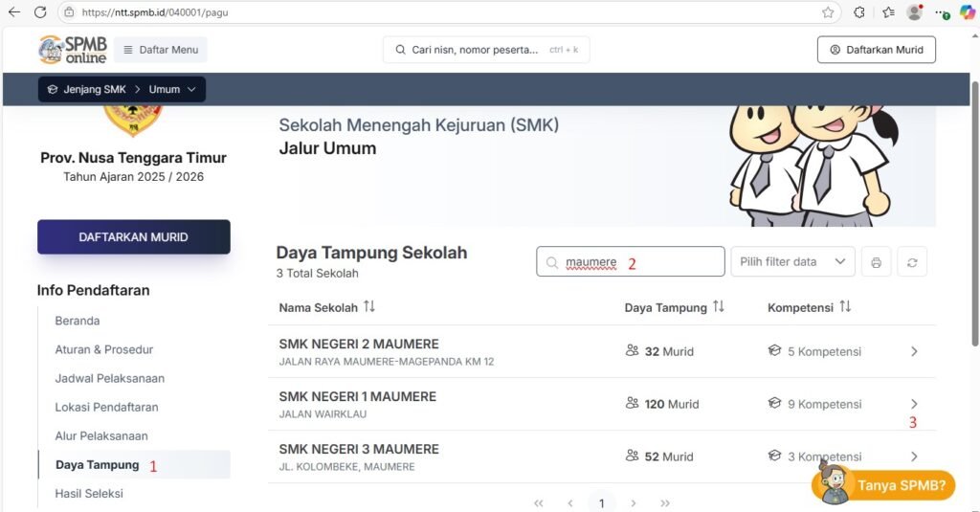This screenshot has width=980, height=512.
Task: Click the JALAN WAIRKLAU address text
Action: (323, 413)
